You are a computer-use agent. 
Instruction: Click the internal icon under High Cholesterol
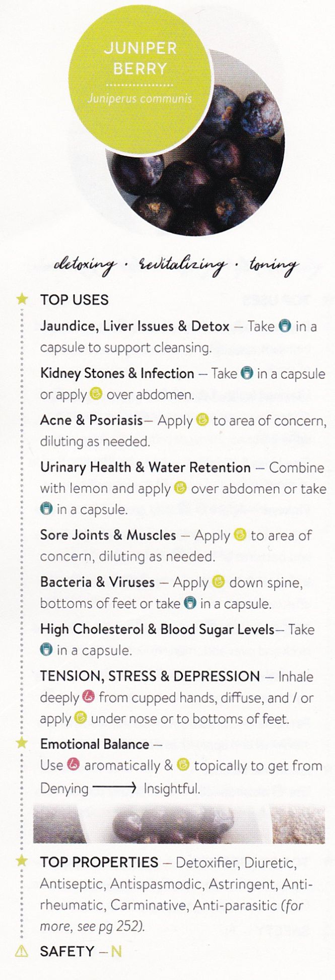46,649
